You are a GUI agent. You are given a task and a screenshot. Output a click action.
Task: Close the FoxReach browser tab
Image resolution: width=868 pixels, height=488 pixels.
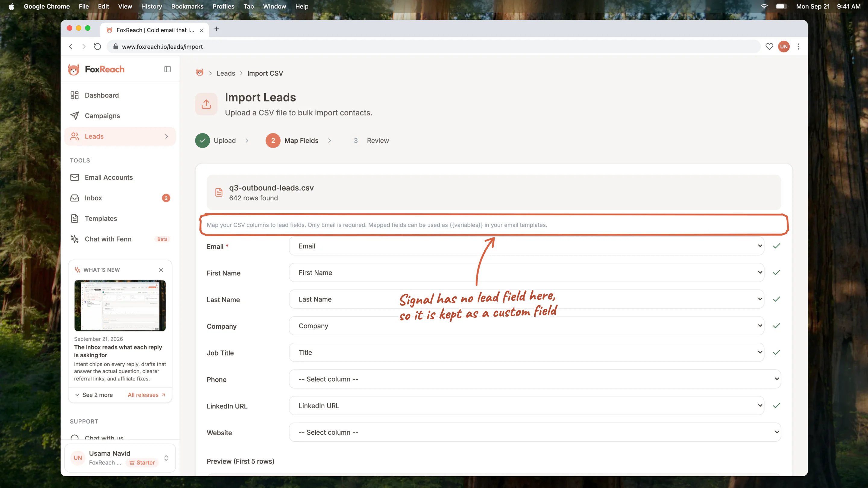tap(202, 30)
